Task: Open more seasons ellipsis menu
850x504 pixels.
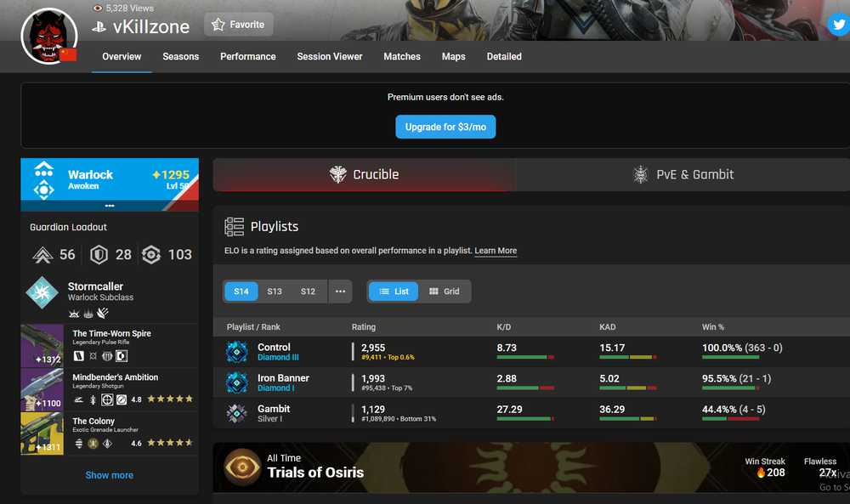Action: click(340, 292)
